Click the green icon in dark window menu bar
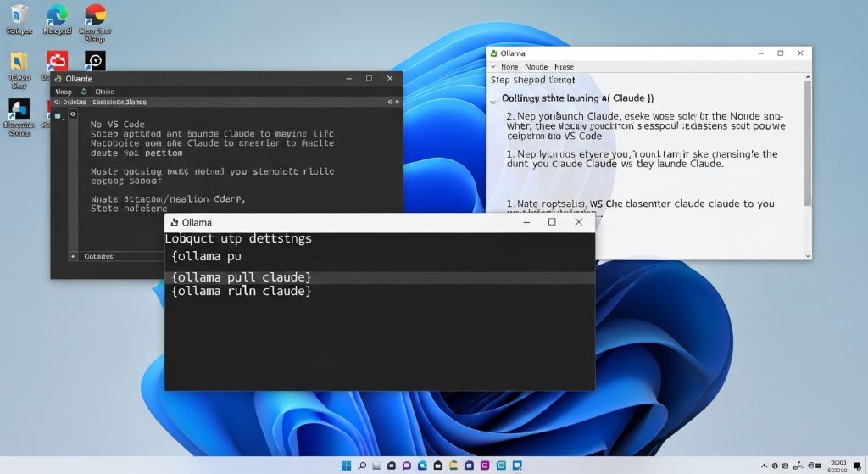Image resolution: width=868 pixels, height=474 pixels. (84, 92)
